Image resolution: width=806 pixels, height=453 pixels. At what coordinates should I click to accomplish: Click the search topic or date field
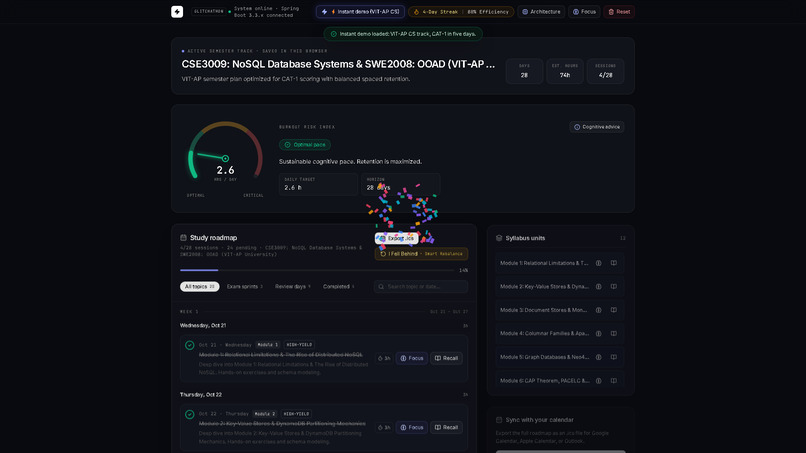[421, 286]
